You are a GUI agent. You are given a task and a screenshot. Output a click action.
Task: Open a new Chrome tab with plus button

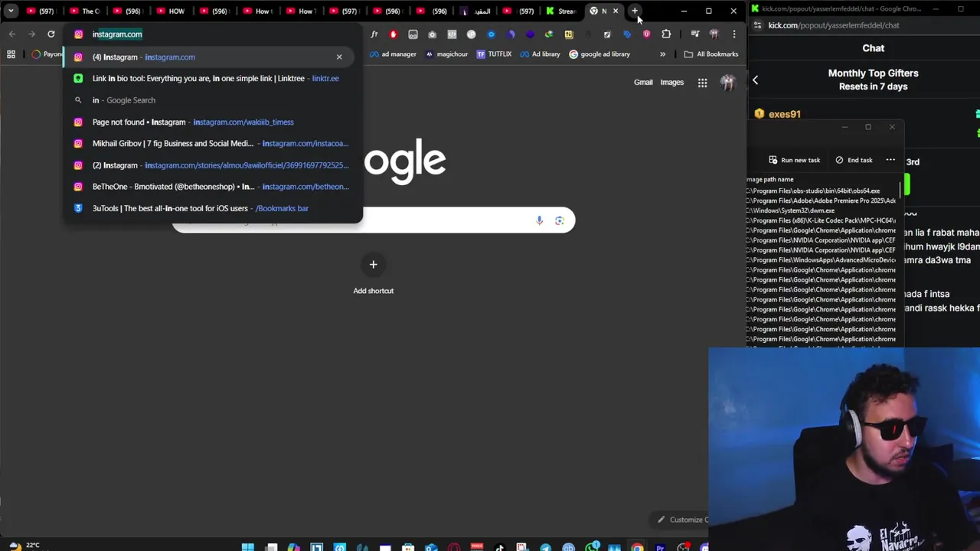635,11
